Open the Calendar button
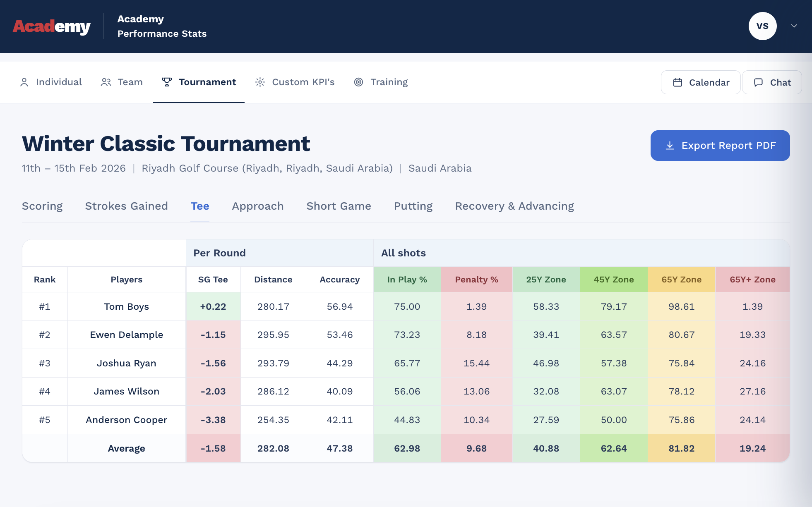Screen dimensions: 812x507 click(x=701, y=83)
